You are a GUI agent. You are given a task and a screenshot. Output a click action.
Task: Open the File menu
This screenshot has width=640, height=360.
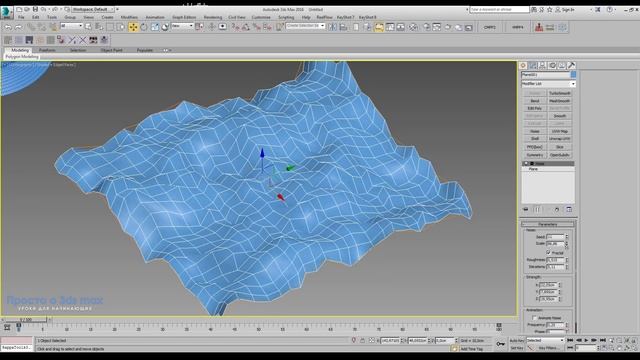[x=21, y=18]
